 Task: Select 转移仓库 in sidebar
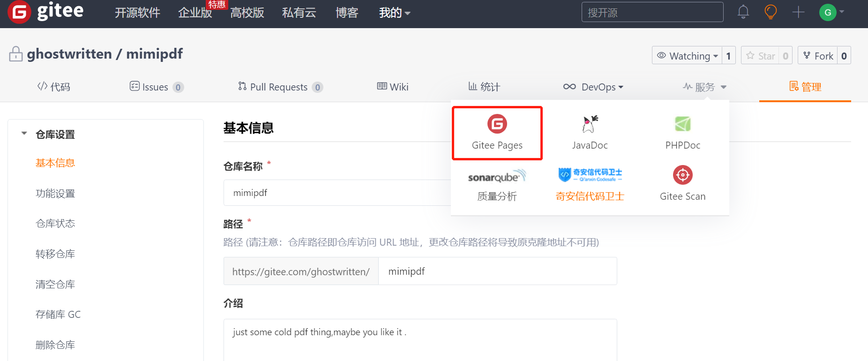pyautogui.click(x=55, y=254)
